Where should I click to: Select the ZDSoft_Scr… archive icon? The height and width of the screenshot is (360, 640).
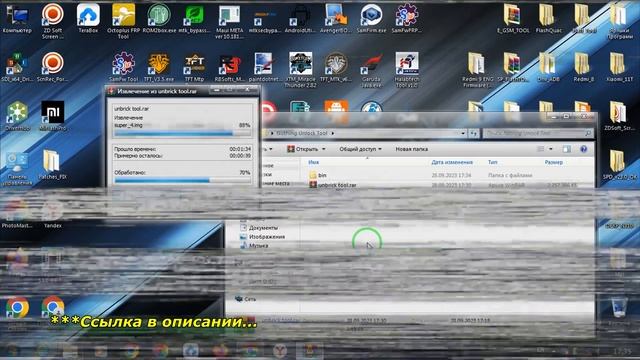[619, 116]
